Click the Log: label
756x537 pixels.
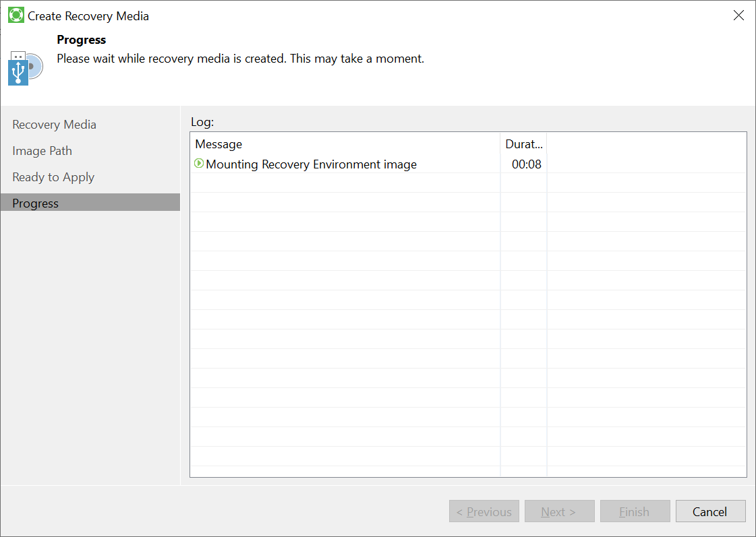pyautogui.click(x=202, y=122)
